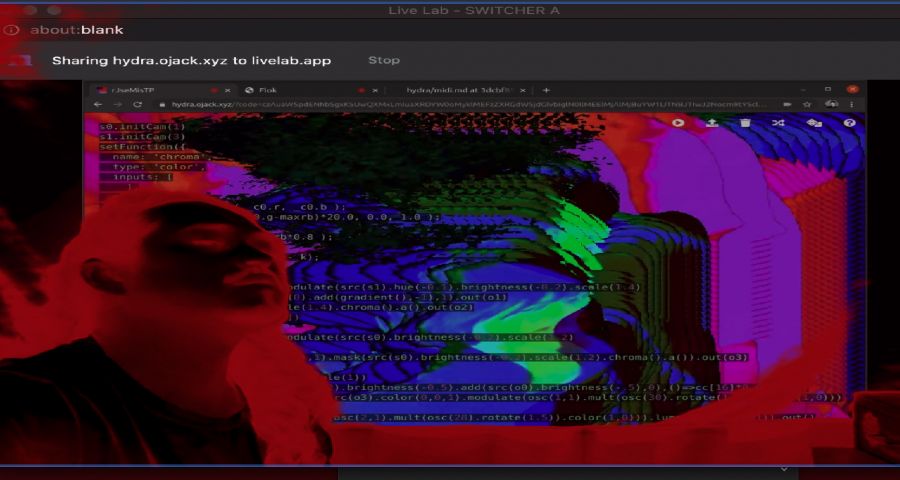
Task: Go forward in inner browser
Action: (118, 104)
